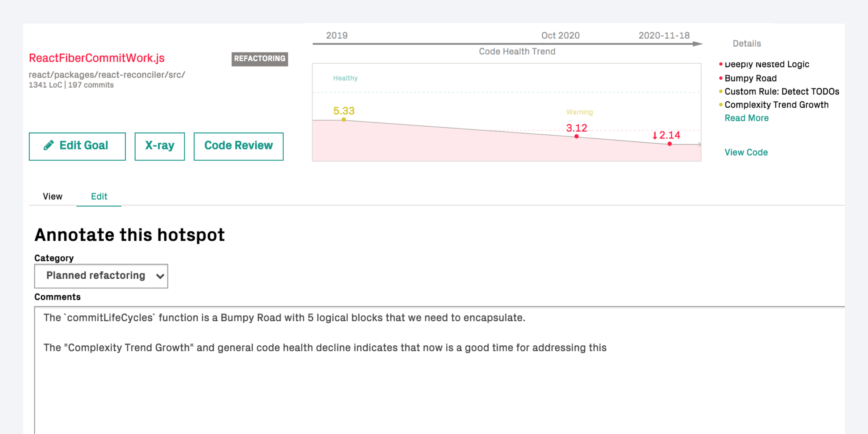Open the Category dropdown set to Planned refactoring
Screen dimensions: 868x434
[101, 276]
